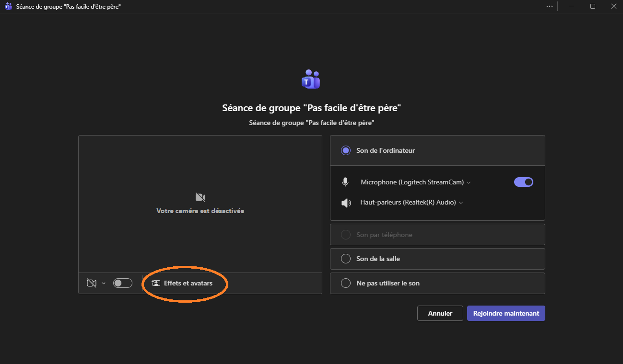The height and width of the screenshot is (364, 623).
Task: Click the Teams logo above the meeting title
Action: click(x=310, y=79)
